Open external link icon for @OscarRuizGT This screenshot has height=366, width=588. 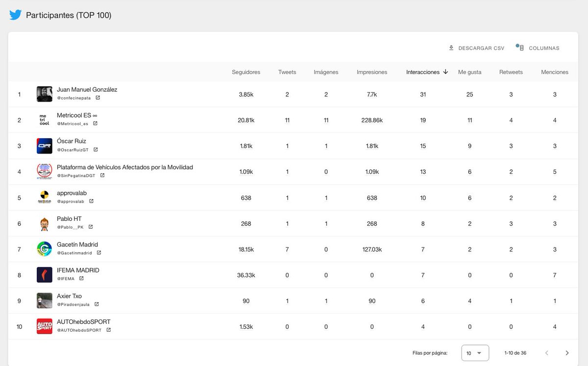point(96,150)
